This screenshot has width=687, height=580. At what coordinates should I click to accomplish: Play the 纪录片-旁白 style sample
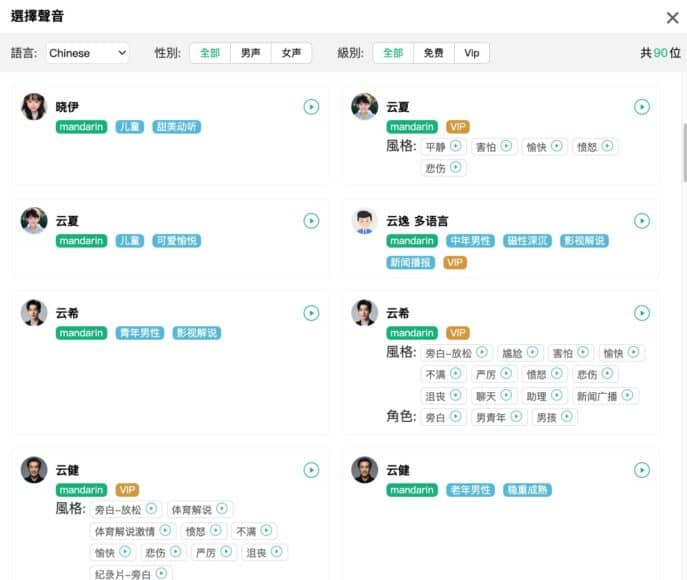(160, 574)
